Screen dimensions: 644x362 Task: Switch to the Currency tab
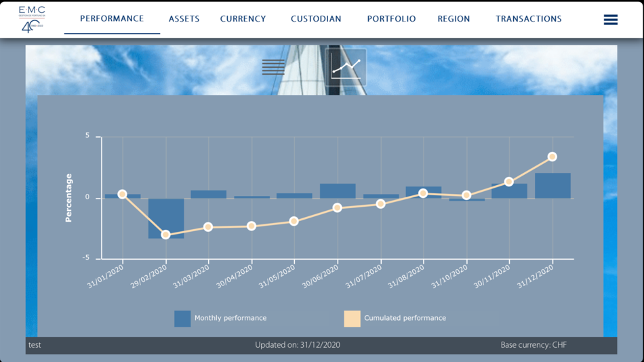coord(243,19)
